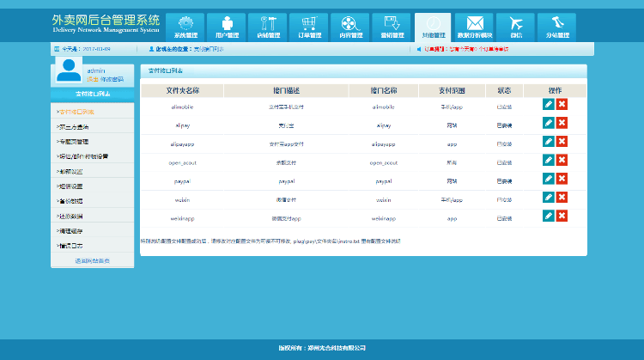Click the red delete icon for alipay
This screenshot has width=644, height=360.
tap(562, 123)
